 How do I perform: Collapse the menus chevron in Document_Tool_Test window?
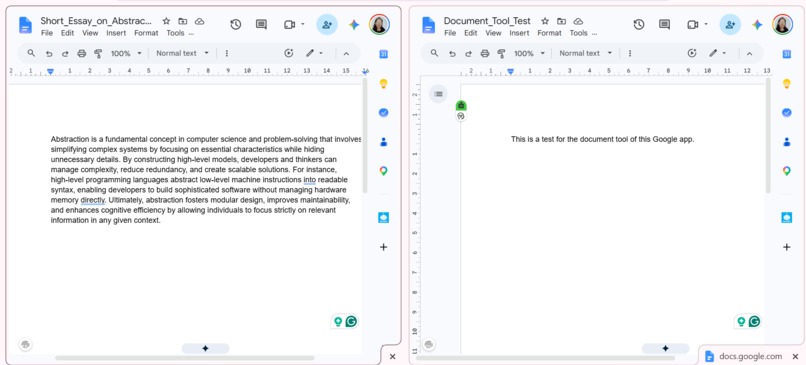749,53
